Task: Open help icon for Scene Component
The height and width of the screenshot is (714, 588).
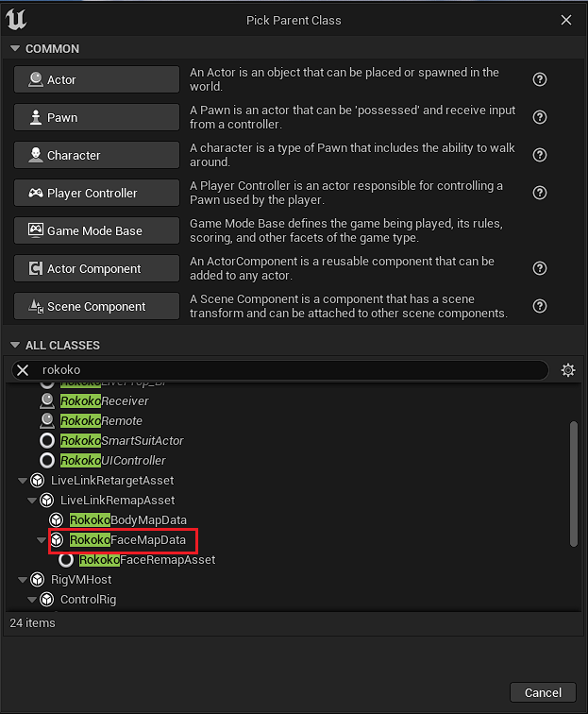Action: pyautogui.click(x=540, y=306)
